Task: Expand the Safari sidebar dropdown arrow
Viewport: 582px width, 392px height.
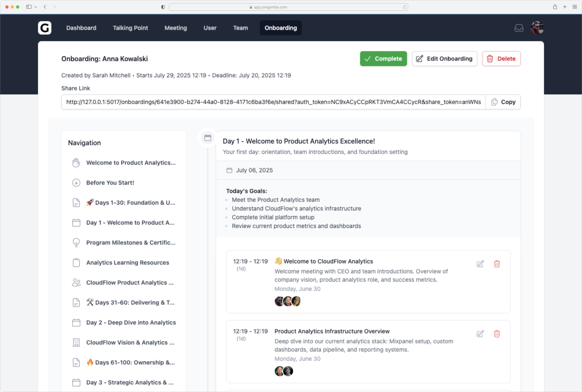Action: [36, 7]
